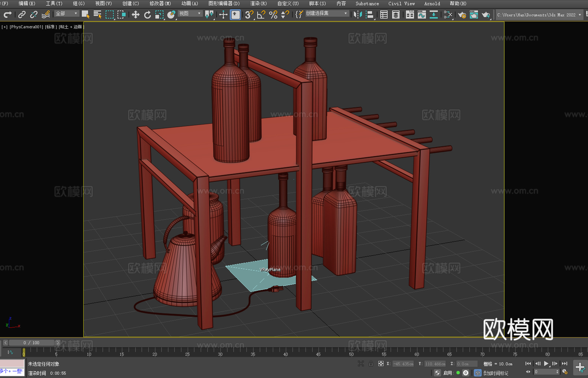Click Select and Place tool icon

171,14
